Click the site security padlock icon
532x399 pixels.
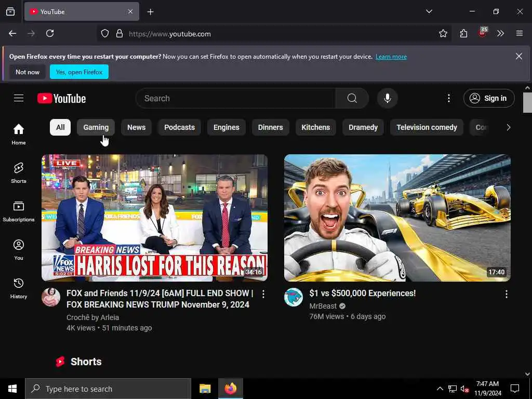pyautogui.click(x=119, y=34)
